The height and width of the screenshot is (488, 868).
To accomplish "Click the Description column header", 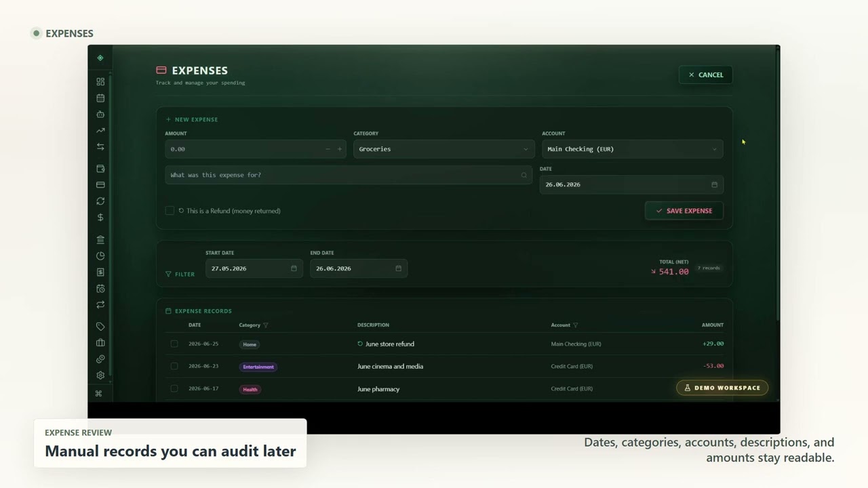I will 373,325.
